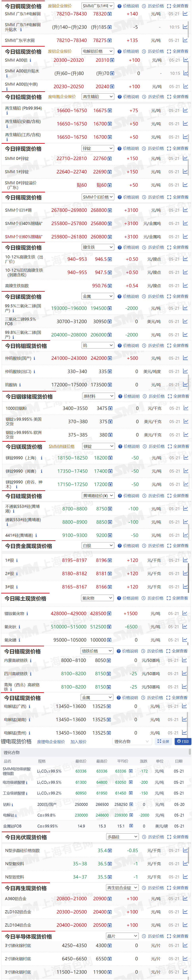Click info icon beside 2#银
193x980 pixels.
pos(17,574)
